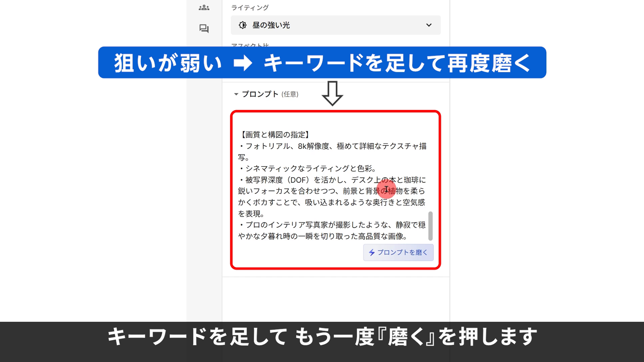Click the lightning bolt icon on プロンプトを磨く
Viewport: 644px width, 362px height.
click(x=372, y=253)
